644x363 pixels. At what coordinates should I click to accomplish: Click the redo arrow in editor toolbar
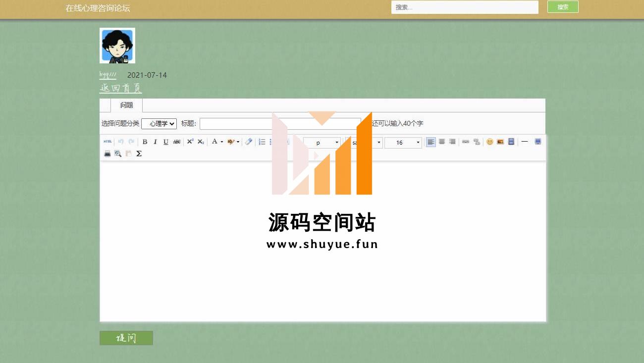coord(131,142)
